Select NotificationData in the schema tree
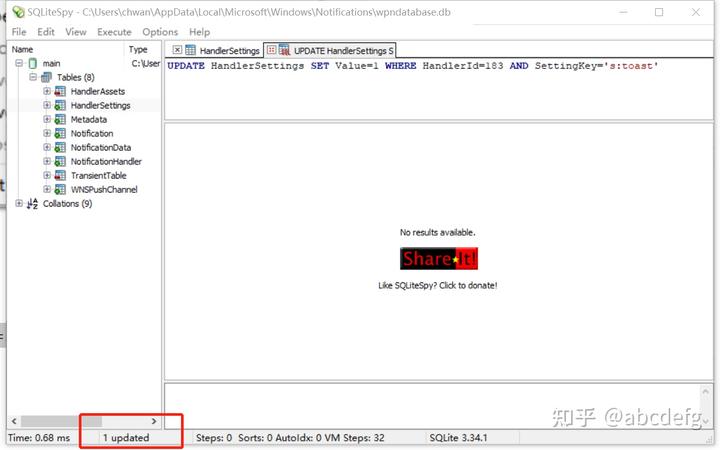 (101, 147)
